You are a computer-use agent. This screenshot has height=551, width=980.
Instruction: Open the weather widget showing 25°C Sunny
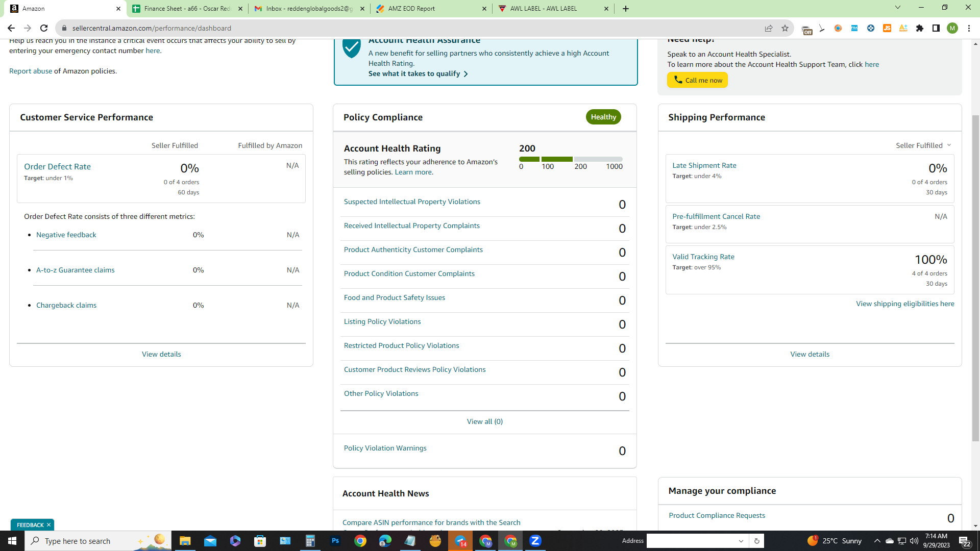coord(835,541)
